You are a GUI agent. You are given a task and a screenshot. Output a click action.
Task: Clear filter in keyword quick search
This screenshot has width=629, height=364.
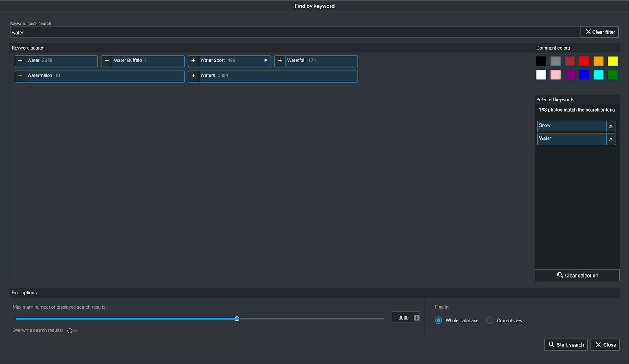(x=600, y=32)
